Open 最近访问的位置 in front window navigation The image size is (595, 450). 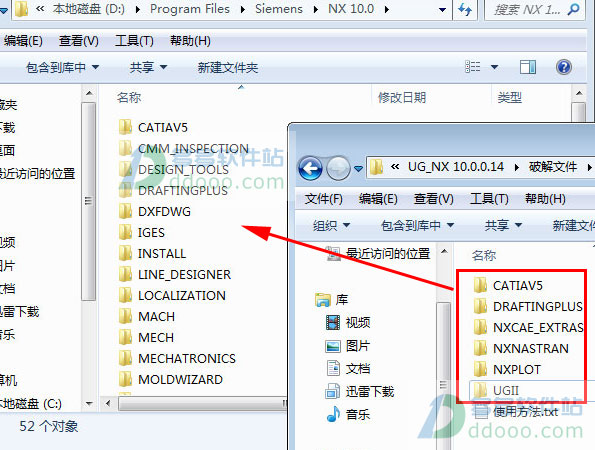[378, 253]
